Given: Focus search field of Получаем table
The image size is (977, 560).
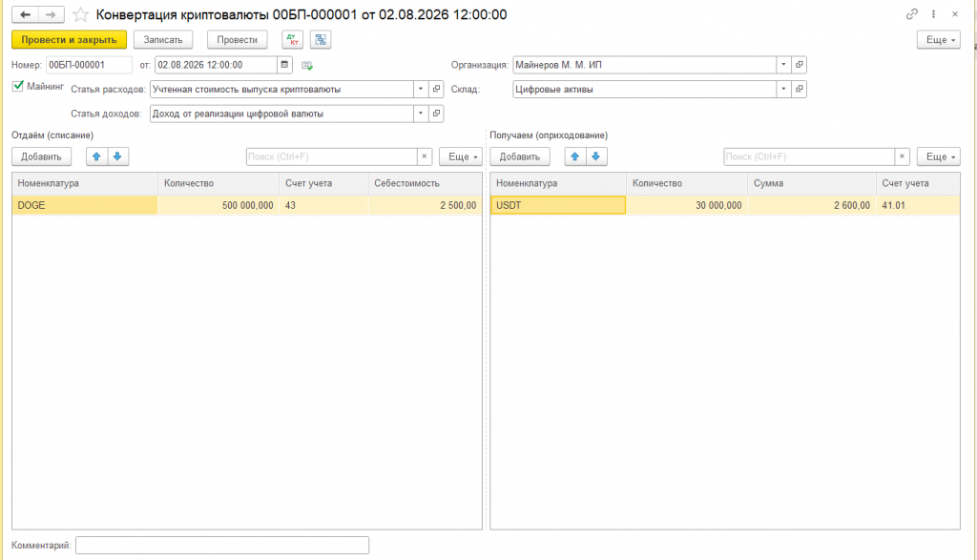Looking at the screenshot, I should coord(809,156).
